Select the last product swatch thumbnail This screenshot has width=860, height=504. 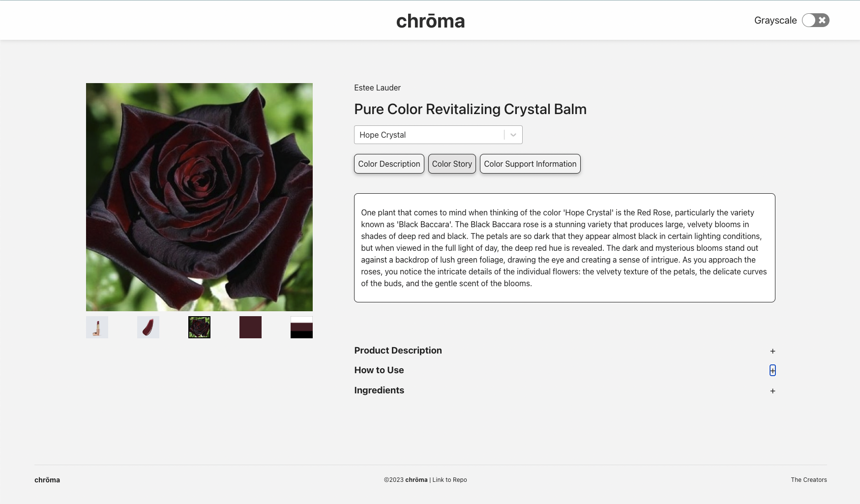[301, 326]
